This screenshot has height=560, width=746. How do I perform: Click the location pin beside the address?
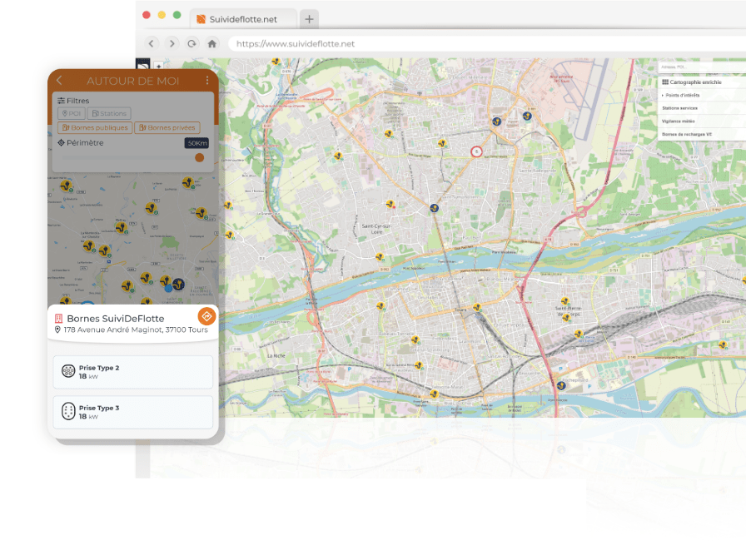point(57,330)
